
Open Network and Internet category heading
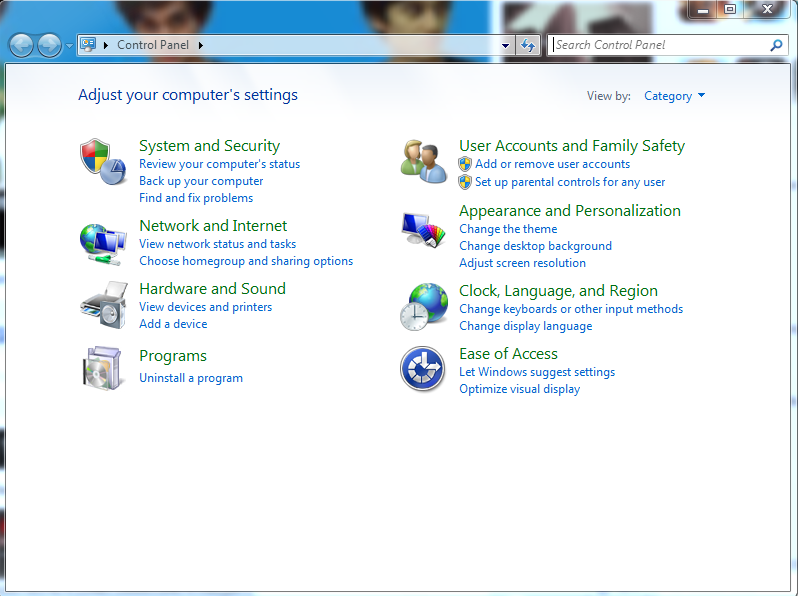[x=213, y=225]
